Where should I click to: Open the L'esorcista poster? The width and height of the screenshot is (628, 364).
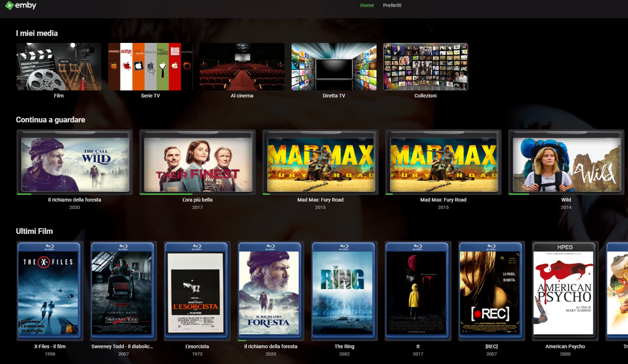coord(197,291)
